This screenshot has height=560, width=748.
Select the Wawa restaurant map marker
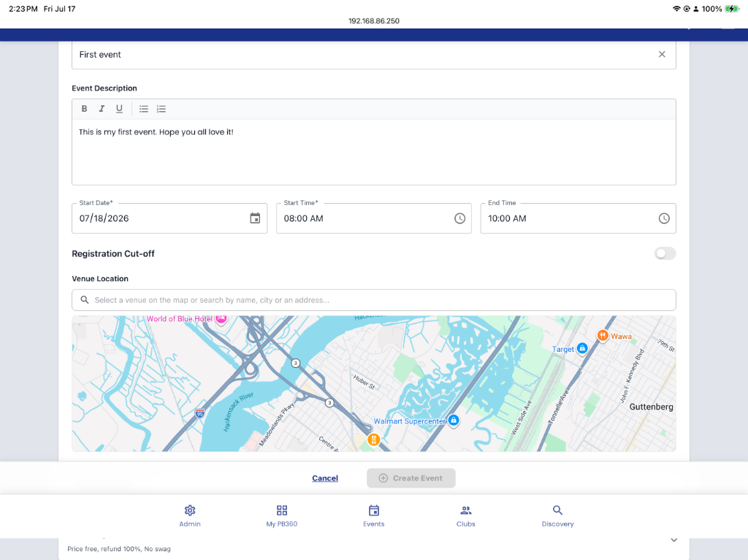pyautogui.click(x=603, y=336)
